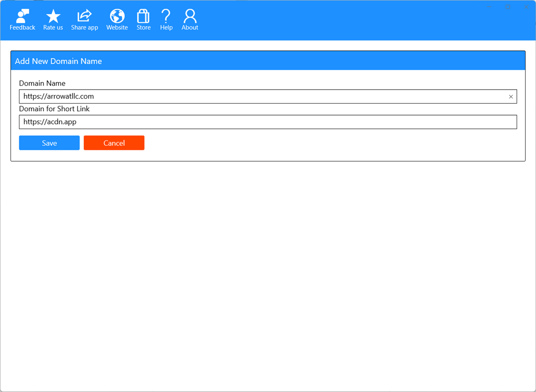Click the Add New Domain Name title bar
This screenshot has width=536, height=392.
268,60
